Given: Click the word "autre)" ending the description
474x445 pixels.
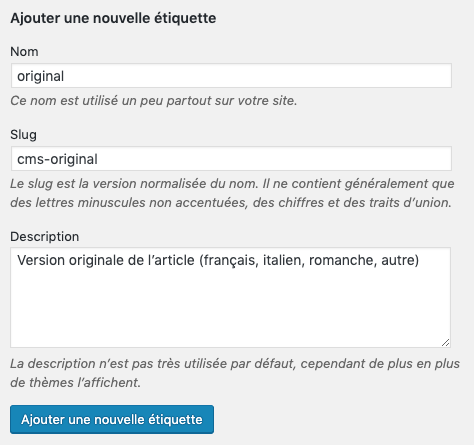Looking at the screenshot, I should (400, 260).
